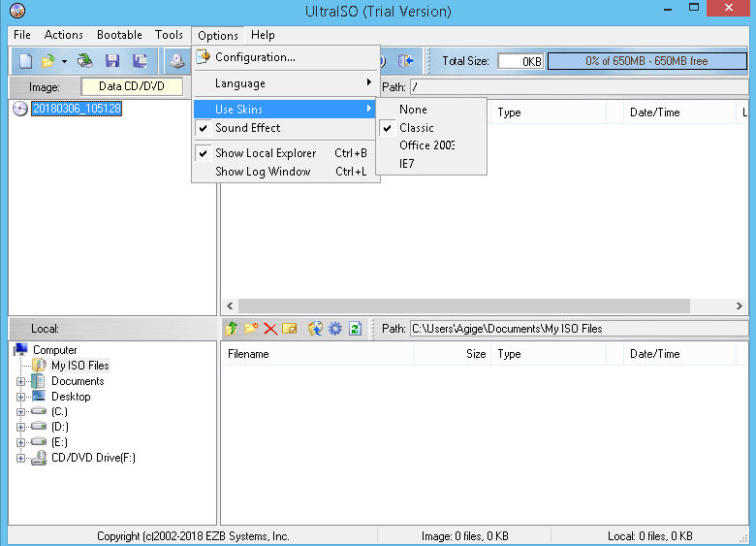Toggle the Sound Effect option

[x=284, y=128]
